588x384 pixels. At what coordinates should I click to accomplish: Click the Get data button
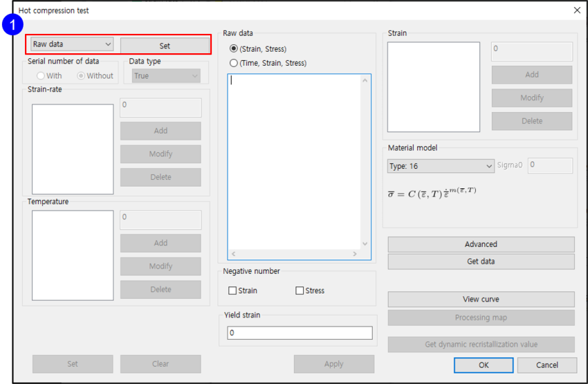tap(481, 262)
